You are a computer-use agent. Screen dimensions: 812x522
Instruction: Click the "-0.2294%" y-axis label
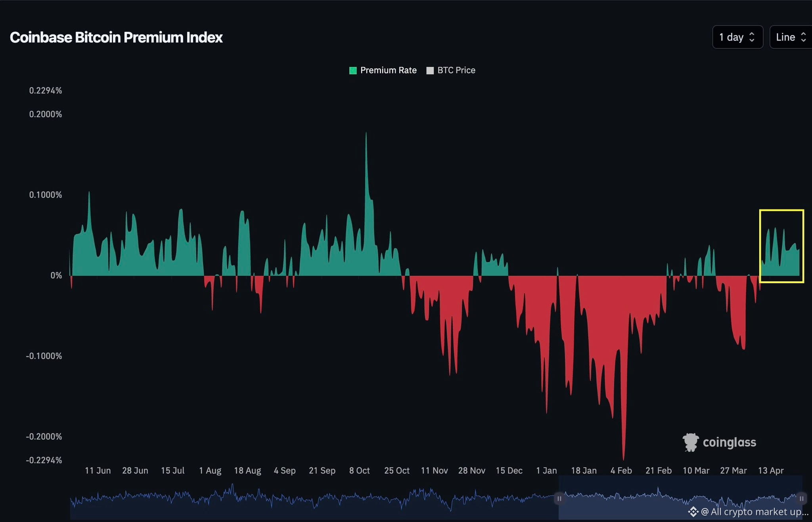44,460
